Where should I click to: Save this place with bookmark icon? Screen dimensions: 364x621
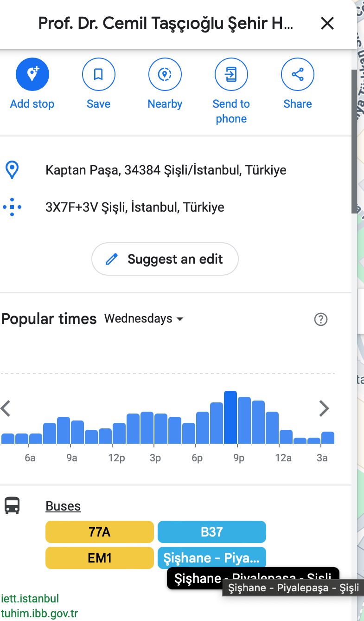click(98, 74)
